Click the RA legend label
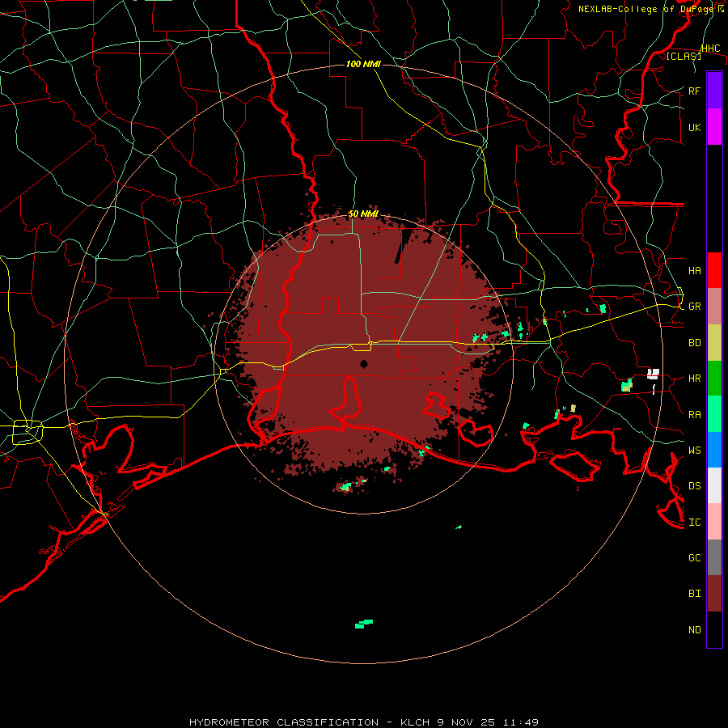The width and height of the screenshot is (728, 728). click(x=694, y=415)
